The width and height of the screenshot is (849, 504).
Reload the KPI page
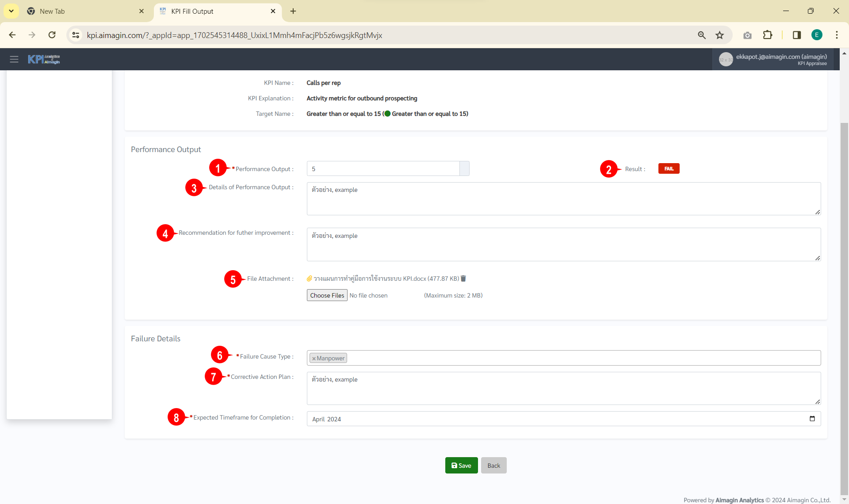pos(52,35)
